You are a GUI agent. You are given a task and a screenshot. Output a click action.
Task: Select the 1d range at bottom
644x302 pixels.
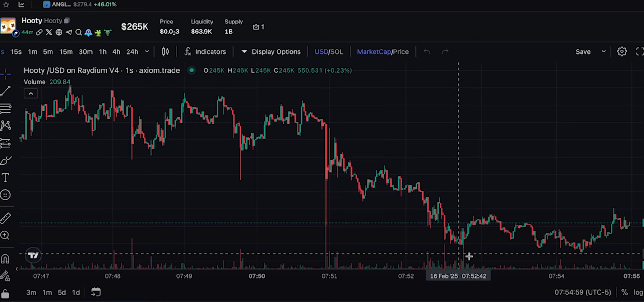76,292
